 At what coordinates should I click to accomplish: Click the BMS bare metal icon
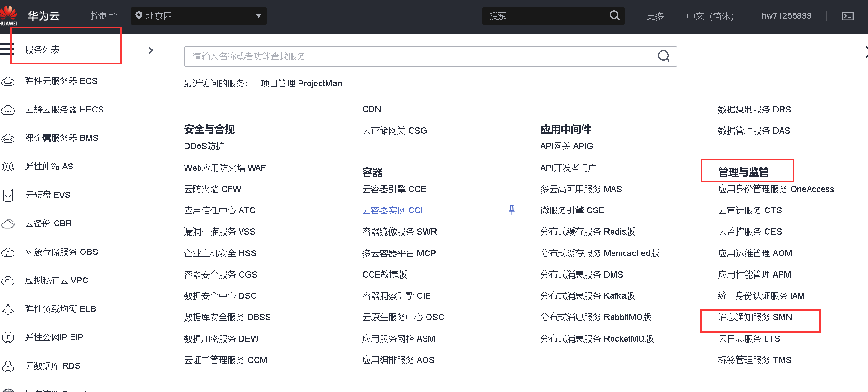[x=8, y=138]
